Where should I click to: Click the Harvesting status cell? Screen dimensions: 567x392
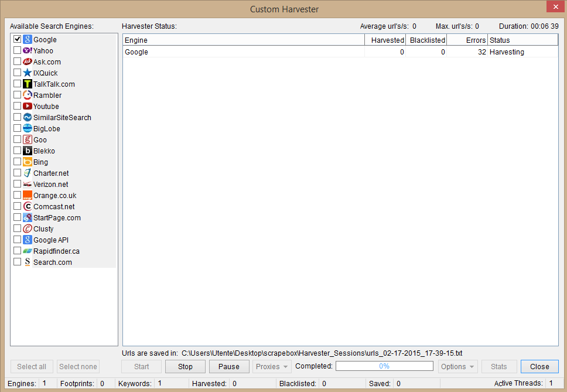tap(523, 52)
